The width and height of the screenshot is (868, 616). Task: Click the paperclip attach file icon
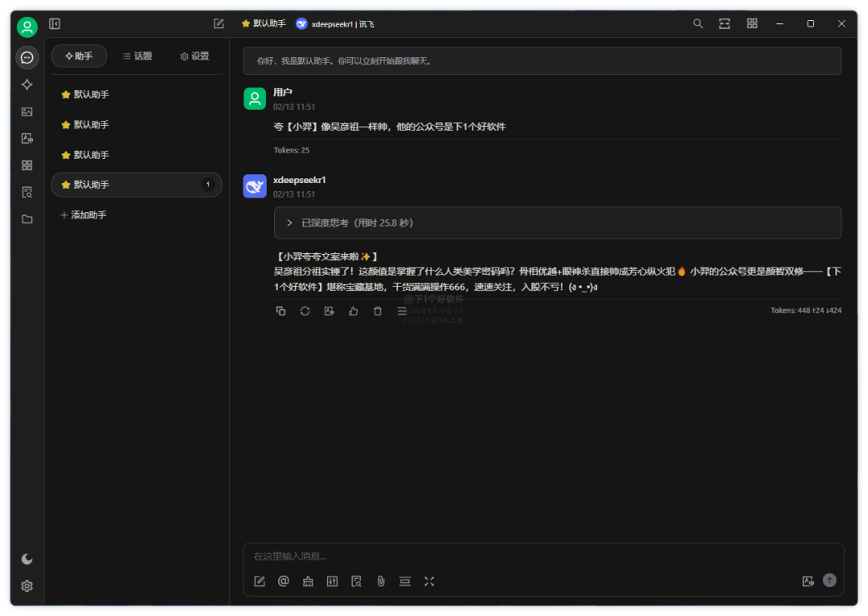point(381,581)
